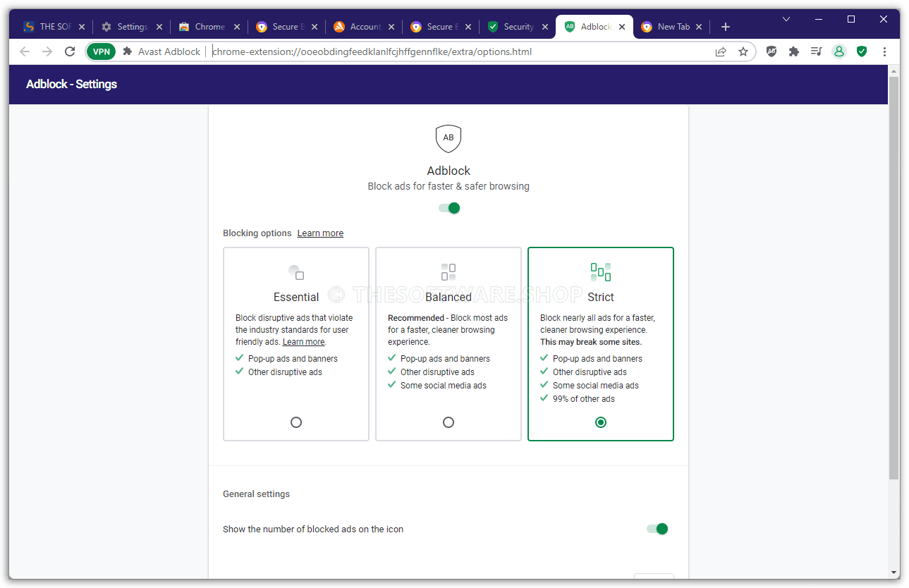Click the browser back arrow
Image resolution: width=909 pixels, height=588 pixels.
25,51
